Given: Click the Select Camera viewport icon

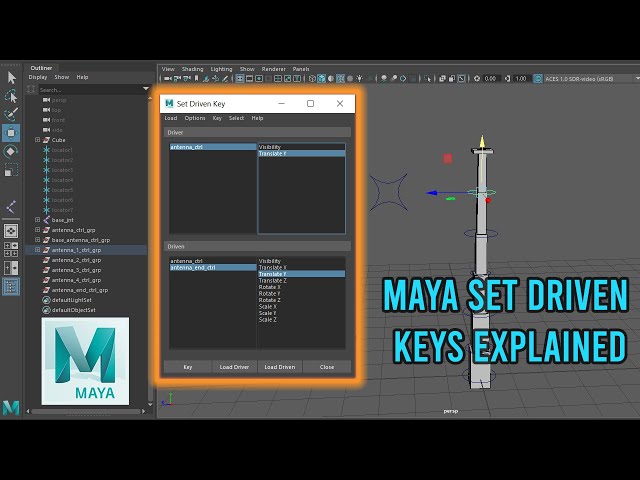Looking at the screenshot, I should tap(167, 78).
